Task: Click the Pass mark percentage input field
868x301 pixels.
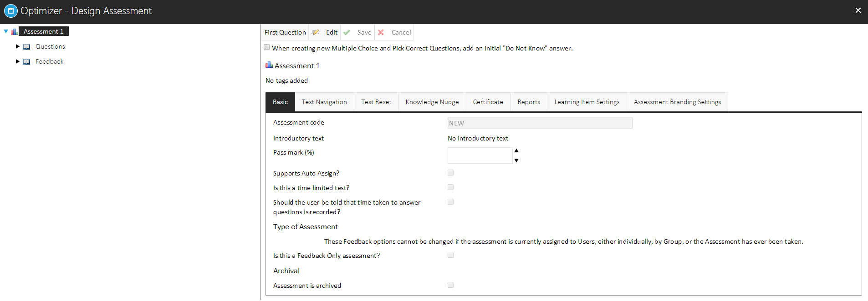Action: click(x=480, y=156)
